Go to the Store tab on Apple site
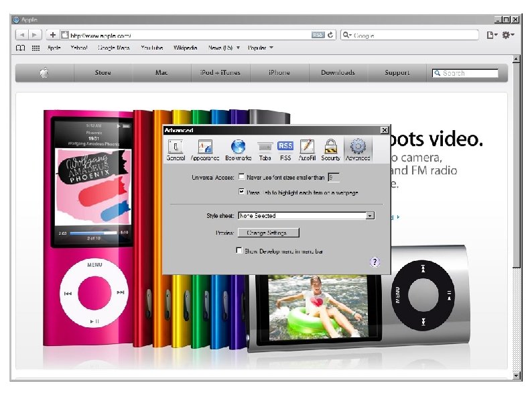The height and width of the screenshot is (399, 532). (103, 72)
